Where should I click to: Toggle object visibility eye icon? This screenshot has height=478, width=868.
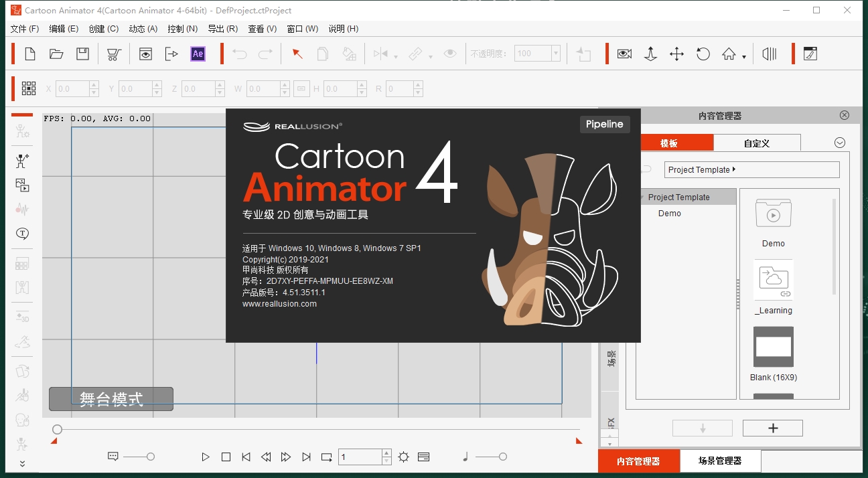click(x=450, y=54)
